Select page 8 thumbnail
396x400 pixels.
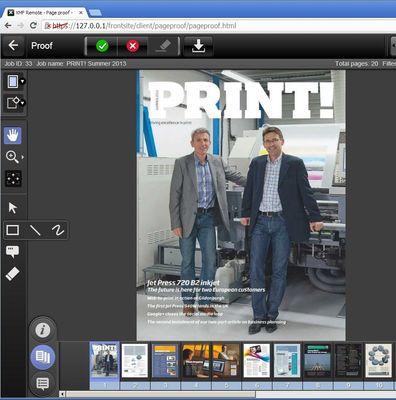(318, 361)
